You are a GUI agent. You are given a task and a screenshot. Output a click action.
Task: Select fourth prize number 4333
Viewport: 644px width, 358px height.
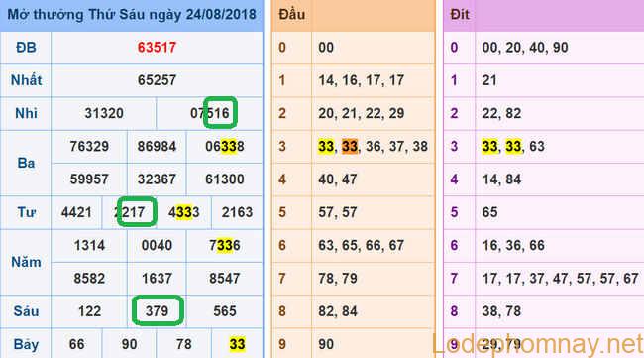pos(184,212)
